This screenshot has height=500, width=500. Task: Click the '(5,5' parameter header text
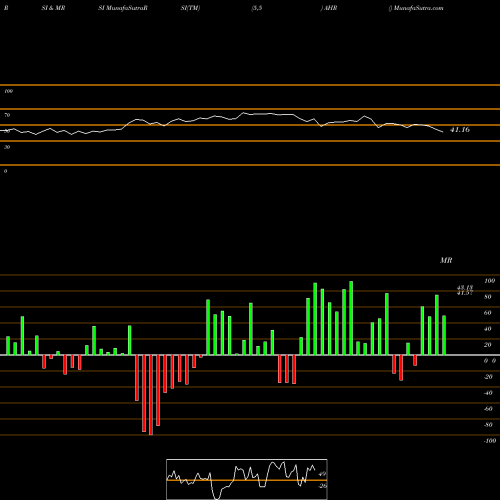(x=257, y=8)
